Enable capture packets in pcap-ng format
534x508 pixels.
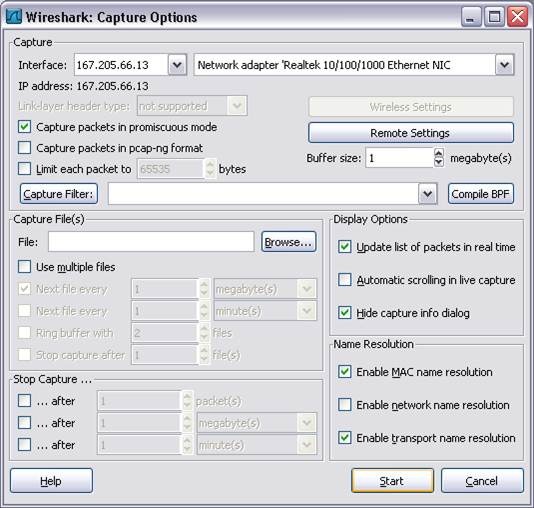(x=25, y=148)
